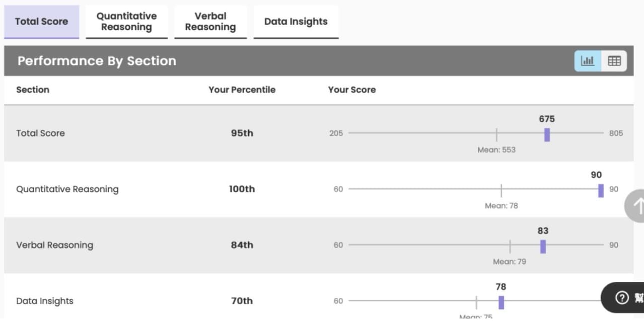Click the Total Score mean 553 tick
The width and height of the screenshot is (644, 321).
pyautogui.click(x=496, y=134)
